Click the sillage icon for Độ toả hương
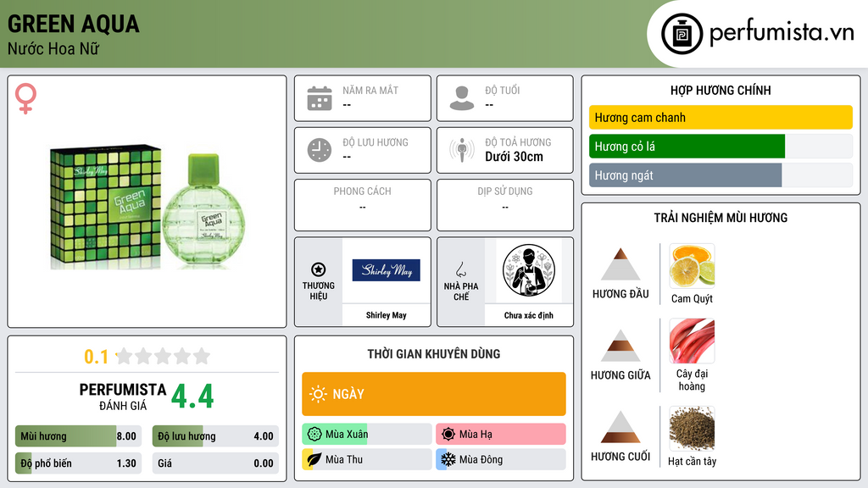The image size is (868, 488). 462,150
